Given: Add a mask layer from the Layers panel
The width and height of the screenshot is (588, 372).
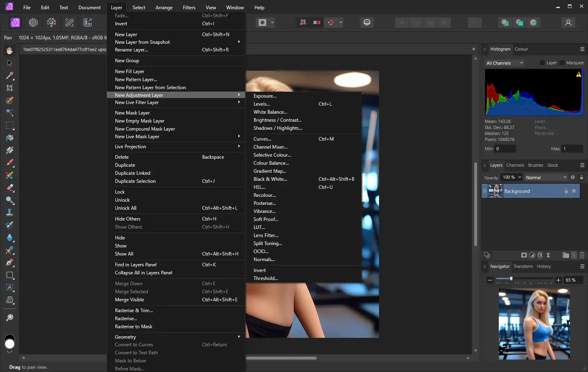Looking at the screenshot, I should coord(524,255).
